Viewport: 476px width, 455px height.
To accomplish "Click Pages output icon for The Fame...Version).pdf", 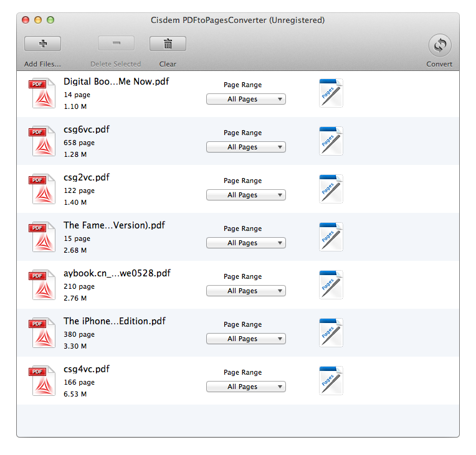I will point(331,237).
